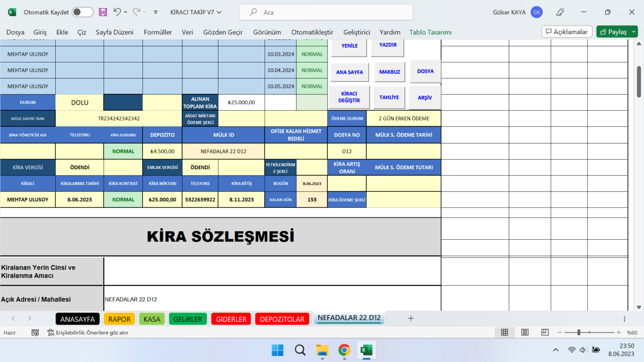This screenshot has height=362, width=644.
Task: Launch File Explorer from the taskbar
Action: click(322, 350)
